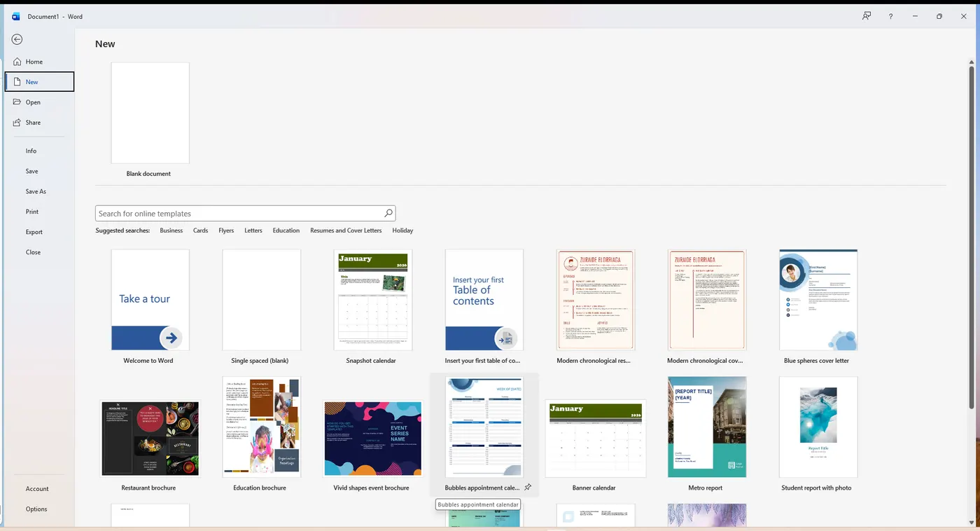980x531 pixels.
Task: Search suggested Flyers templates
Action: (x=226, y=230)
